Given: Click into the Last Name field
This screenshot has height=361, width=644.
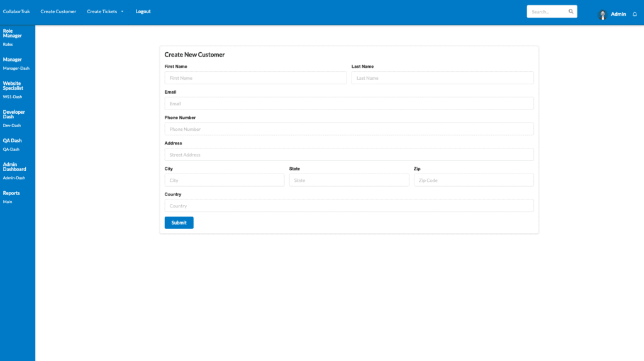Looking at the screenshot, I should point(442,78).
